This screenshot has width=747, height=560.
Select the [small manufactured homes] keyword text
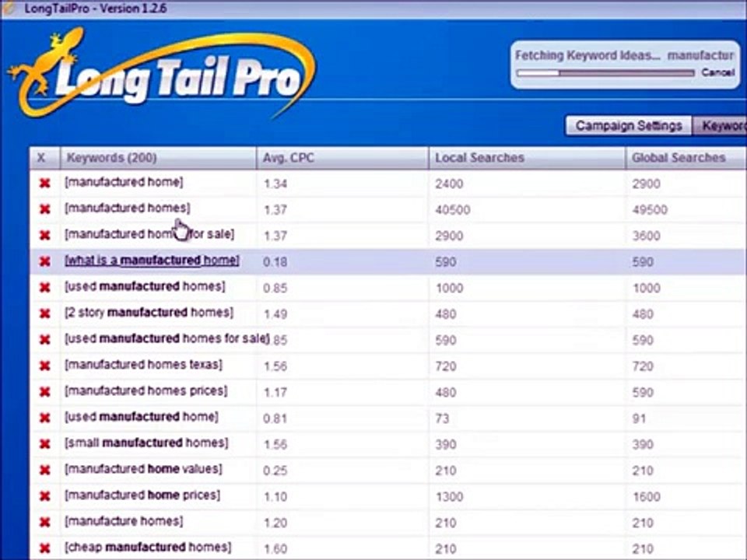[146, 443]
